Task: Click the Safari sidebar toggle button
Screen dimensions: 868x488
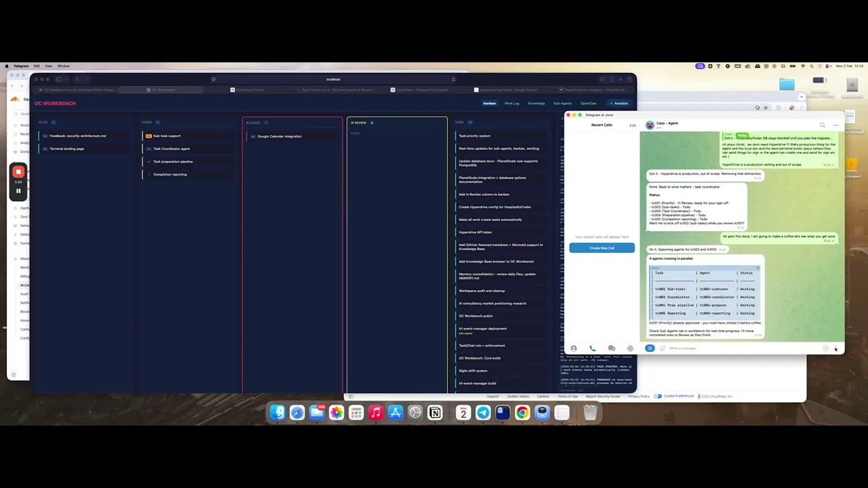Action: (x=59, y=79)
